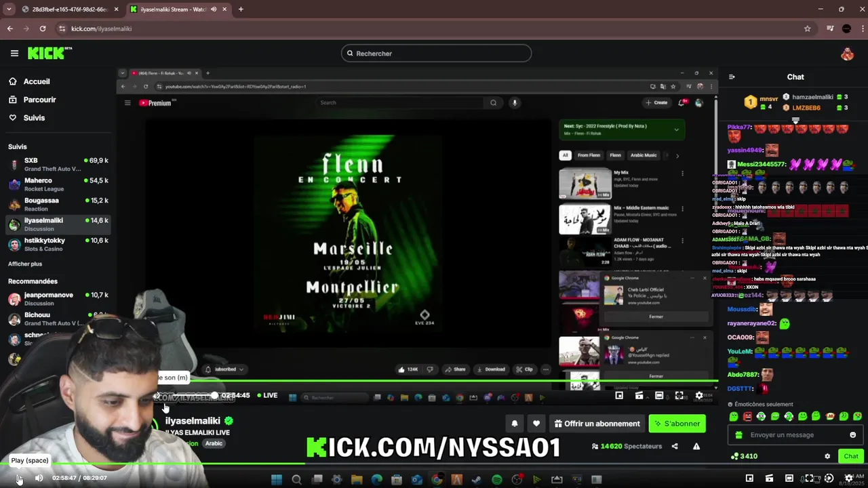868x488 pixels.
Task: Open My Mix video thumbnail
Action: (585, 183)
